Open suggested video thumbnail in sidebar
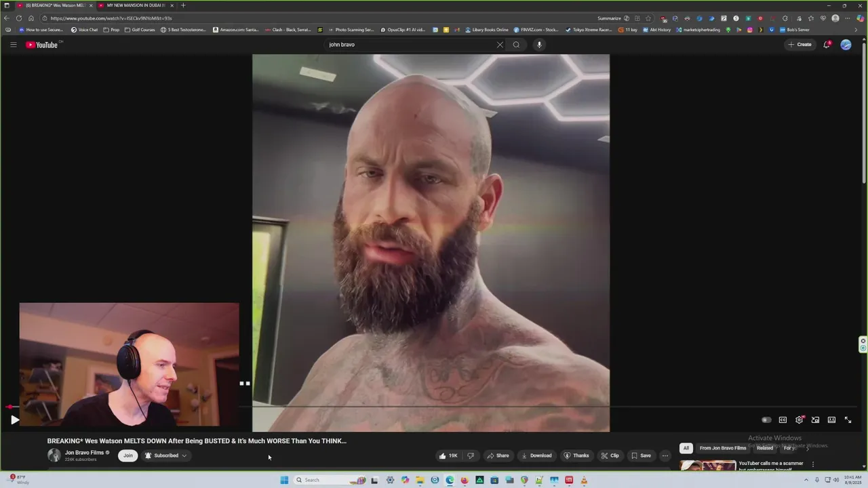The width and height of the screenshot is (868, 488). pos(708,466)
